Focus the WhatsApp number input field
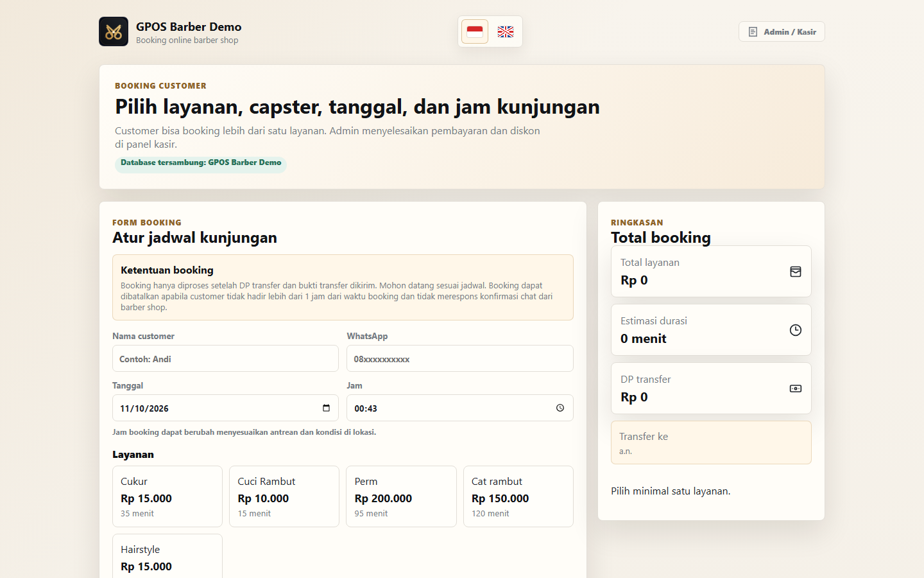 click(x=460, y=358)
